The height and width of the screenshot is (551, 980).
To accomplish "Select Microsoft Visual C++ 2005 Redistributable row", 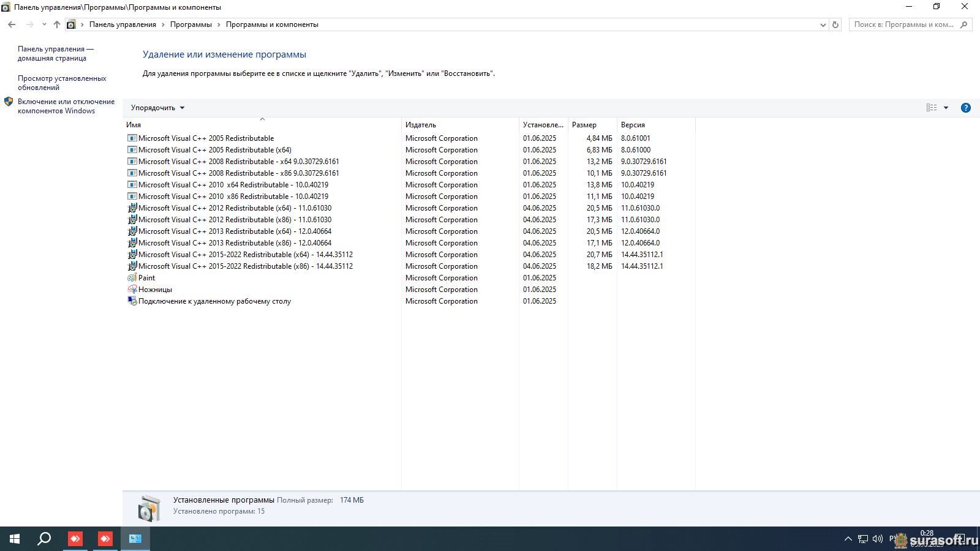I will tap(409, 138).
